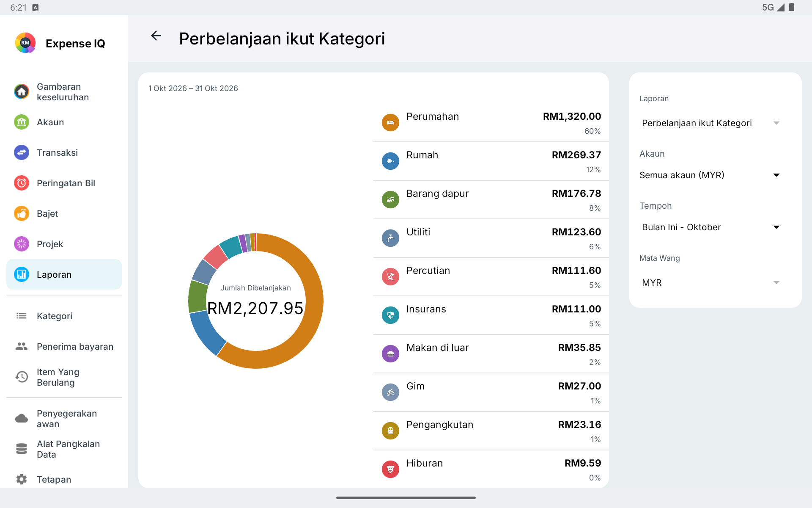The height and width of the screenshot is (508, 812).
Task: Open the Kategori list icon
Action: (x=22, y=316)
